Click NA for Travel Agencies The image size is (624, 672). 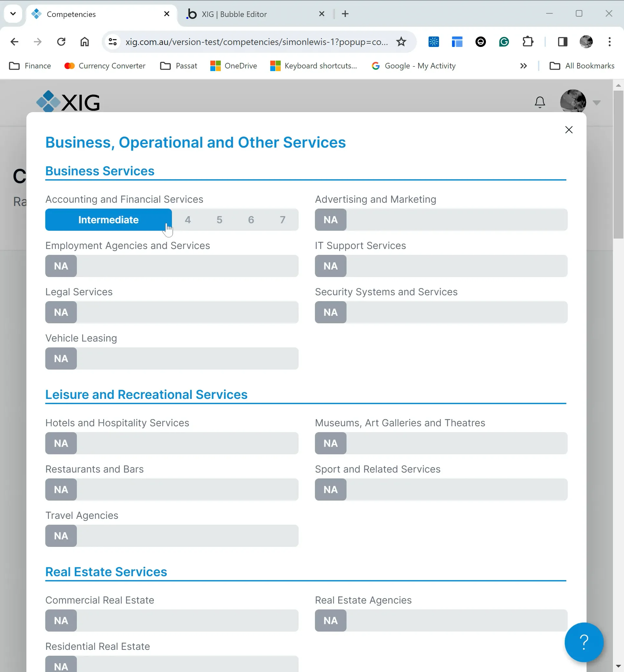pos(61,536)
